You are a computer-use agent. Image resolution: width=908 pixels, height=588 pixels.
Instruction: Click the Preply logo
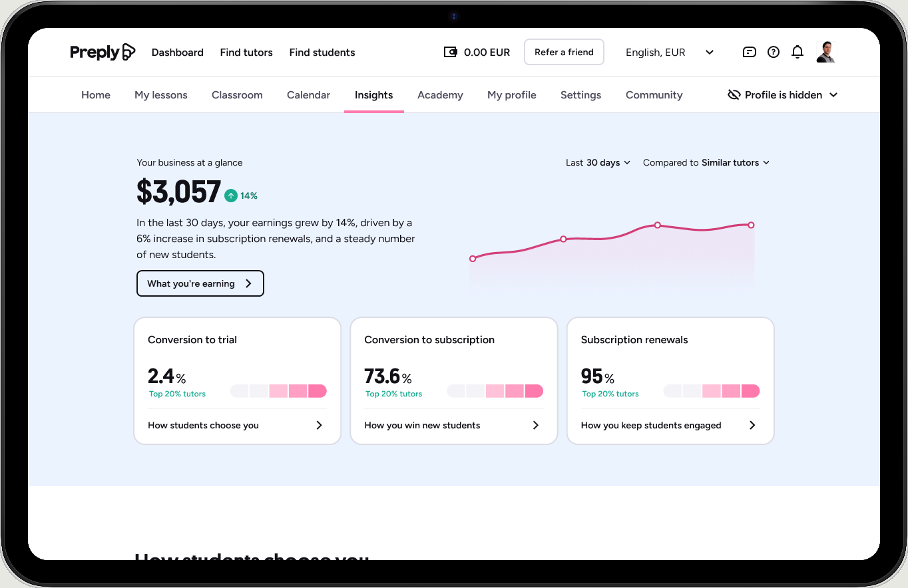[103, 52]
